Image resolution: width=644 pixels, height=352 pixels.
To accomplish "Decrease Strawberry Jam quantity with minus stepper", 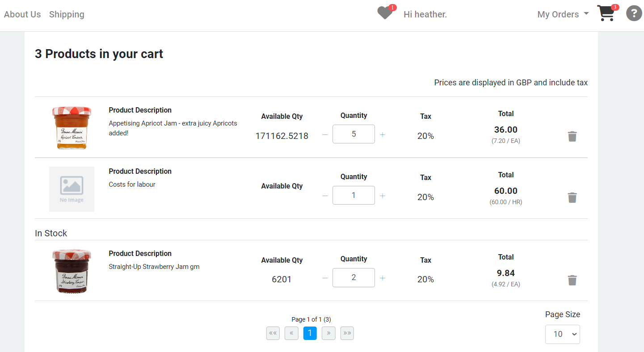I will [325, 277].
